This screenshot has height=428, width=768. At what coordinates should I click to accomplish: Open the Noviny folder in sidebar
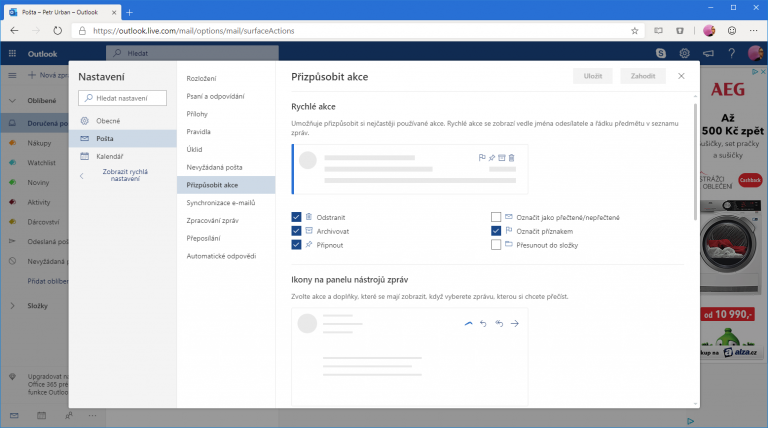pyautogui.click(x=38, y=182)
